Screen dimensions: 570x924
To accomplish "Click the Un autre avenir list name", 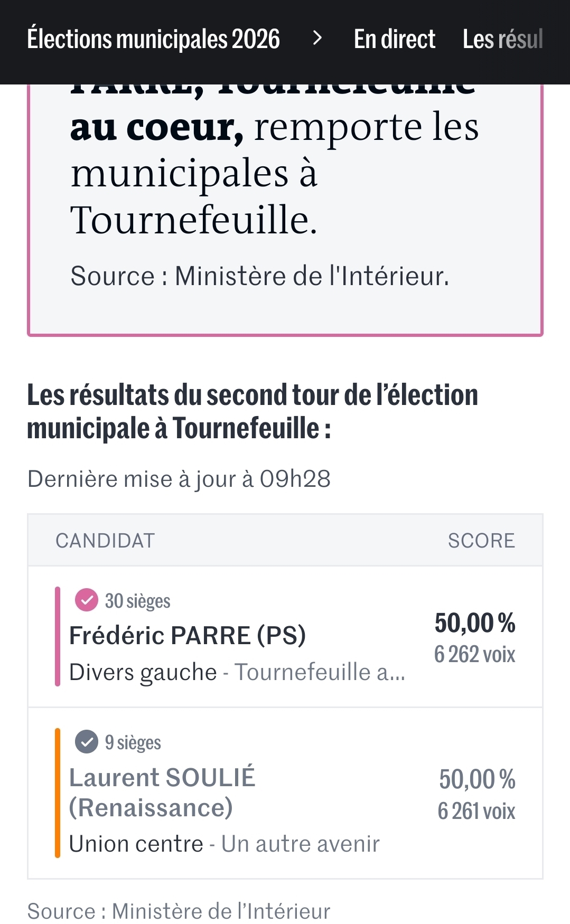I will pyautogui.click(x=300, y=844).
